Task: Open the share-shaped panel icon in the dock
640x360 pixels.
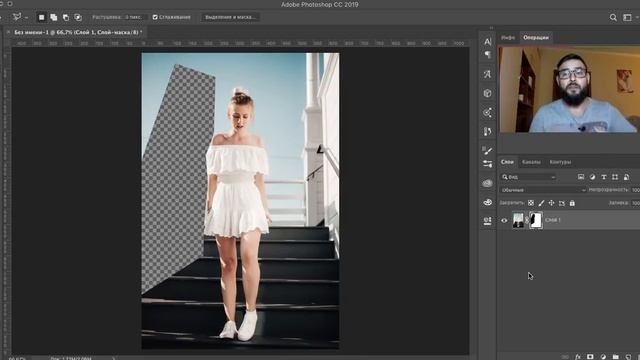Action: [x=487, y=112]
